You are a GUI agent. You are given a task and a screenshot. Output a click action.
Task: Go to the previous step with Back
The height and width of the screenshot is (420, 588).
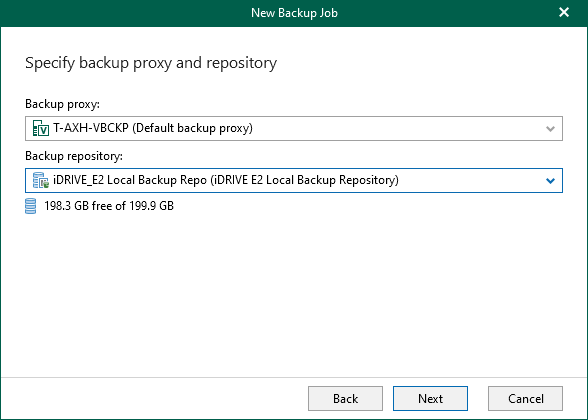click(345, 399)
